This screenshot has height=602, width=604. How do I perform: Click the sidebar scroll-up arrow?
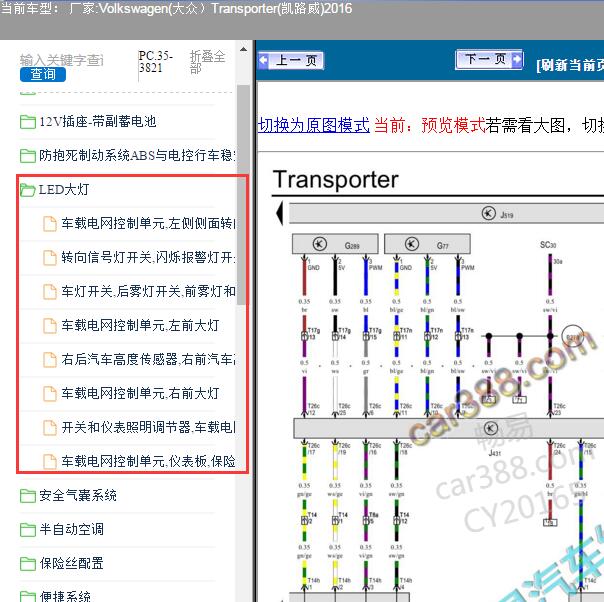pos(243,49)
